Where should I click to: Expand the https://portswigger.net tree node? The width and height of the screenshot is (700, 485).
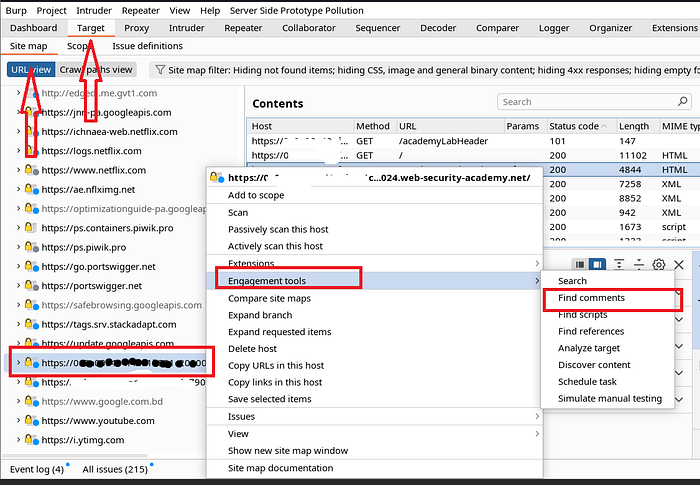(18, 285)
